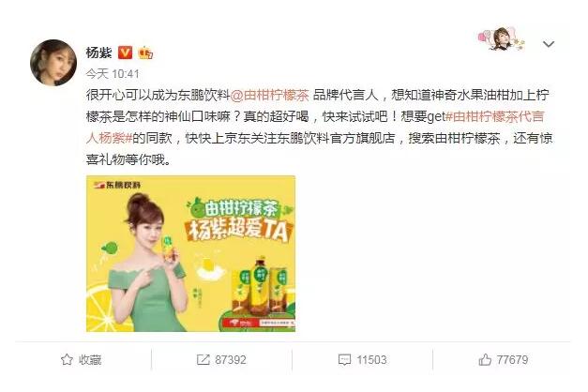588x392 pixels.
Task: Expand the post options chevron menu
Action: [549, 44]
